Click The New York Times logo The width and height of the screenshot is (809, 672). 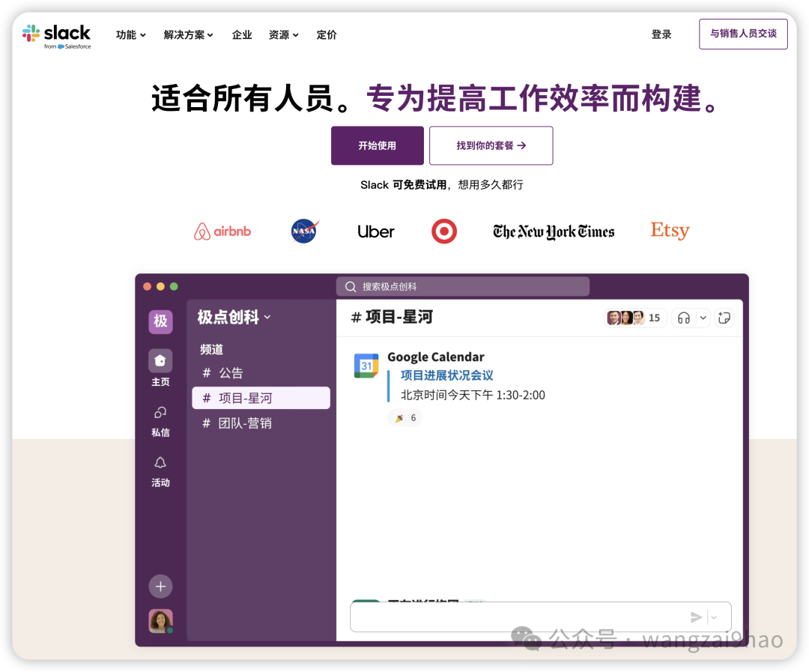(554, 231)
